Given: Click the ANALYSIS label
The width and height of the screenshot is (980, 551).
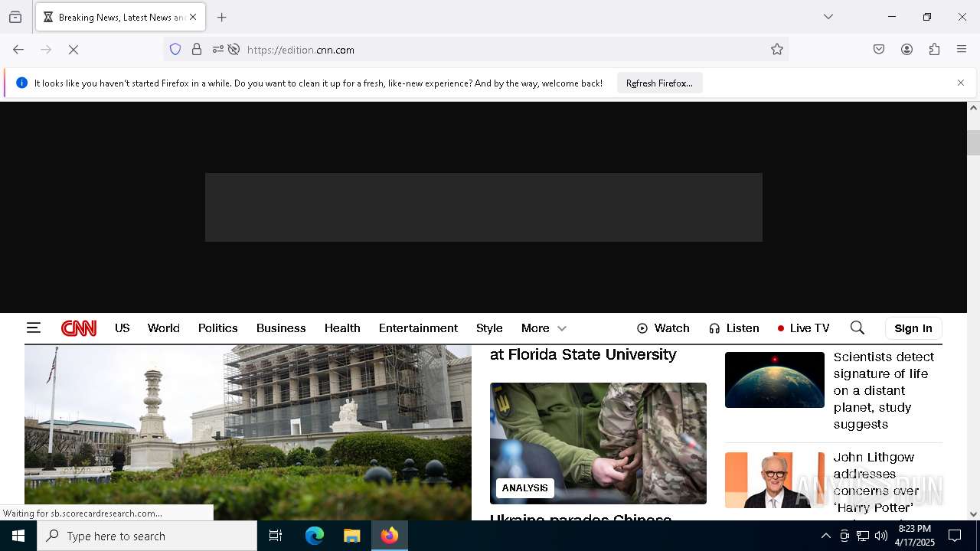Looking at the screenshot, I should (525, 487).
